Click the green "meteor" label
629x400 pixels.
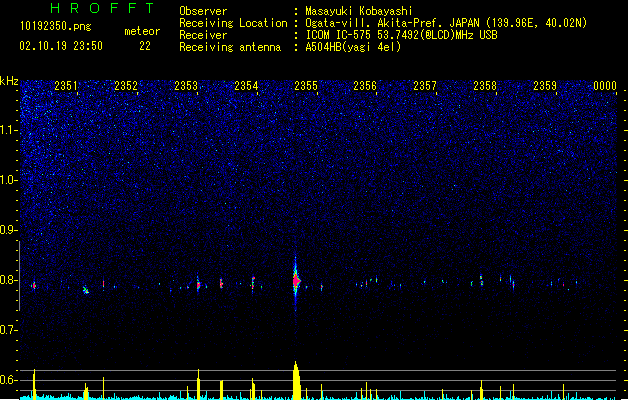point(142,31)
